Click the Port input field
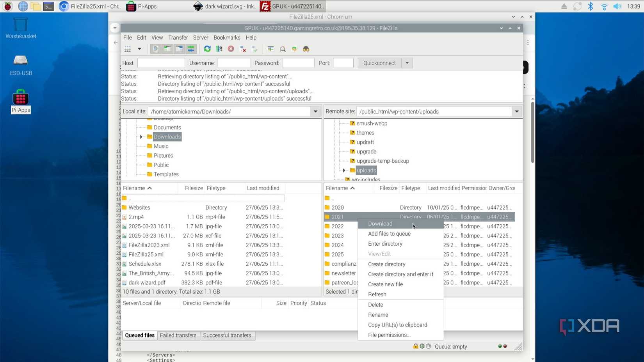Screen dimensions: 644x362 (343, 63)
